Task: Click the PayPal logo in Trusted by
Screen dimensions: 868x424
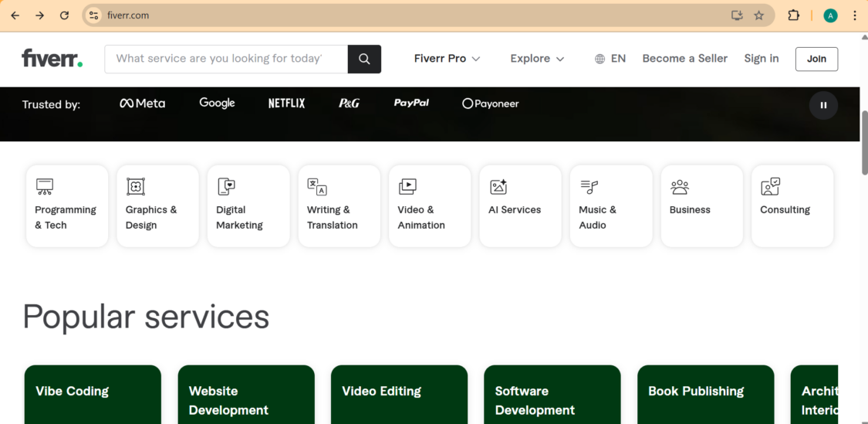Action: pos(411,103)
